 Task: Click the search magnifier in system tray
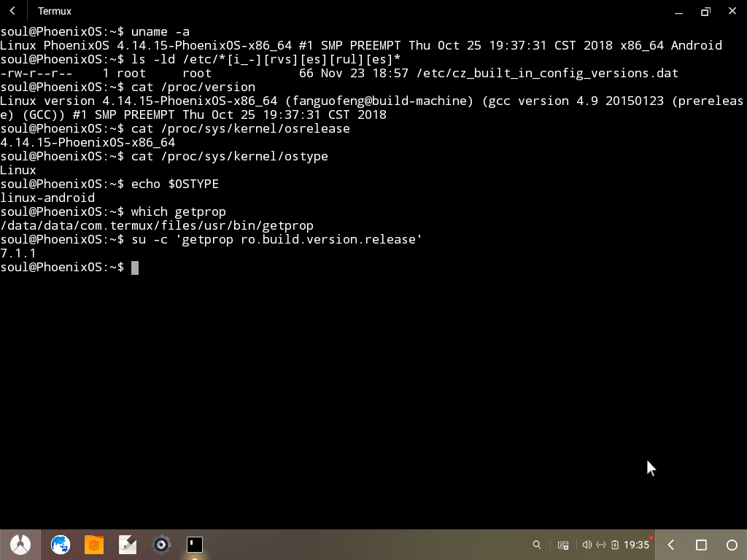(536, 544)
